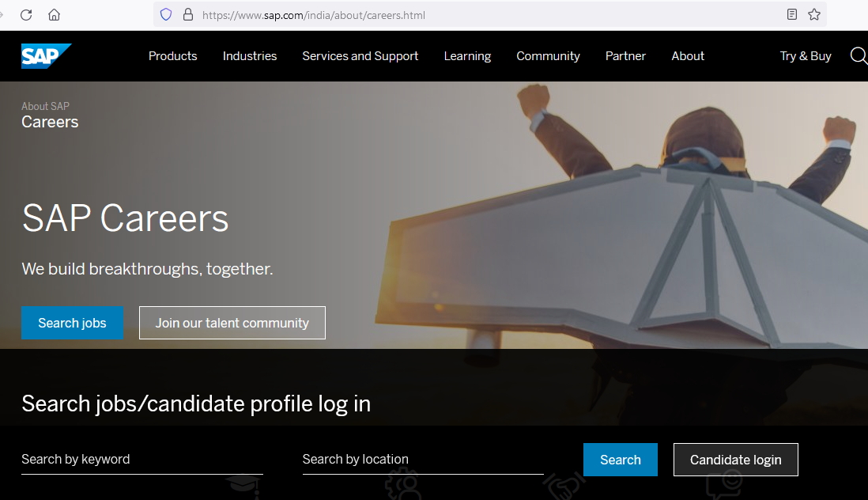
Task: Bookmark this page with star icon
Action: [814, 15]
